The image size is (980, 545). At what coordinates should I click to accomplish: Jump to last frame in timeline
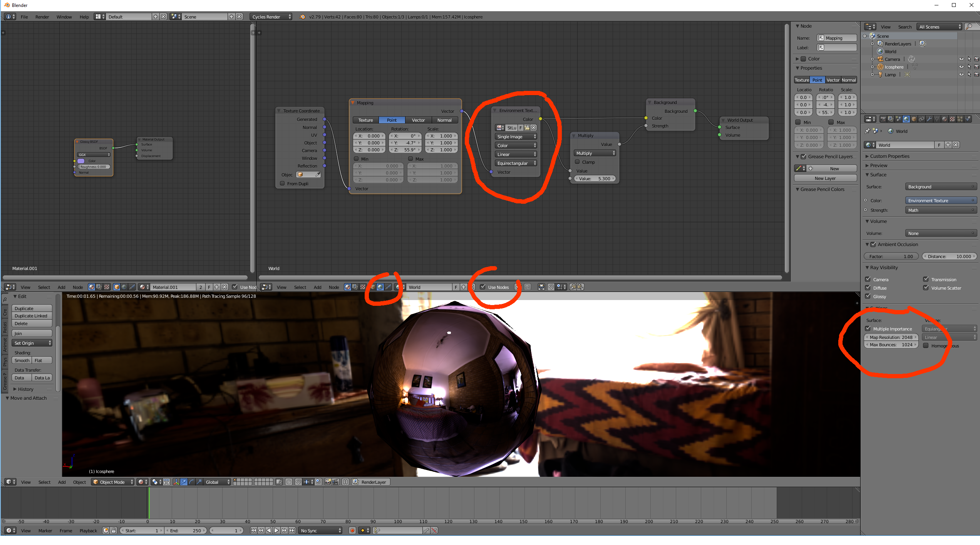tap(292, 530)
